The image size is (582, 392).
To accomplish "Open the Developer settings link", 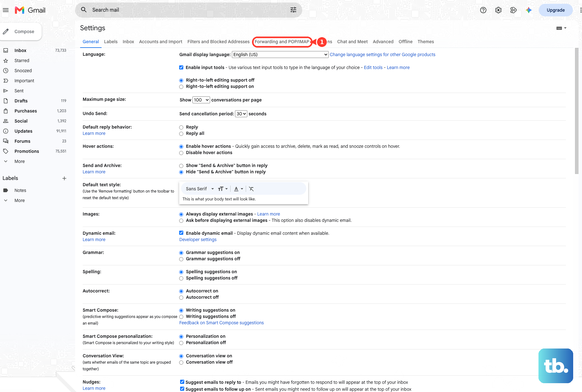I will click(198, 239).
